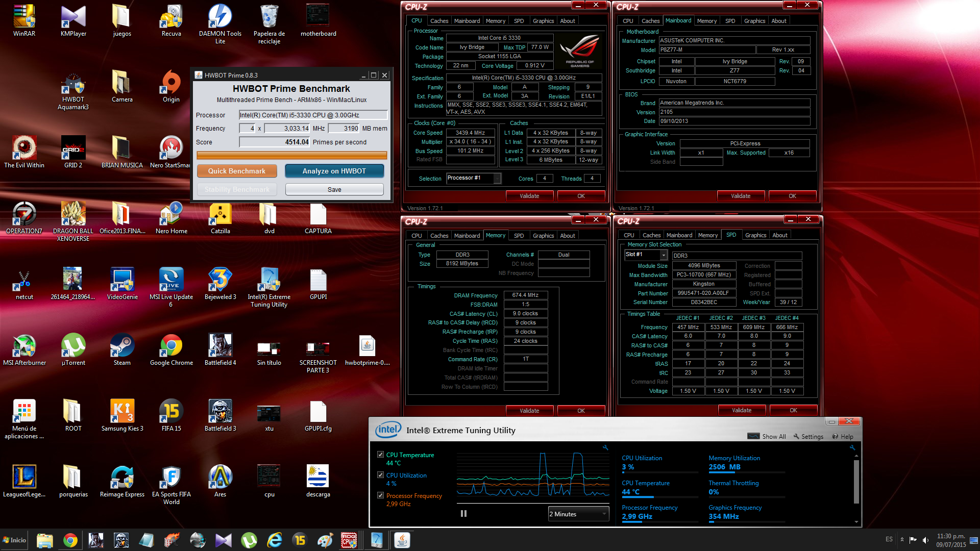Select the Bejeweled 3 desktop icon
Viewport: 980px width, 551px height.
(x=220, y=284)
